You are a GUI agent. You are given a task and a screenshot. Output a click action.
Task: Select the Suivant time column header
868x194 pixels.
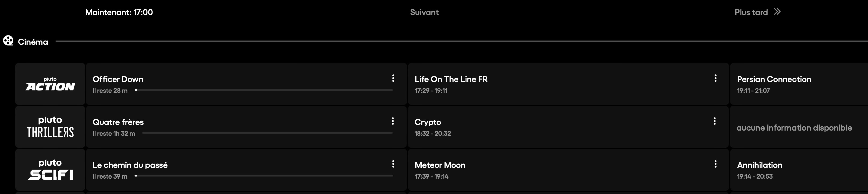(x=424, y=12)
